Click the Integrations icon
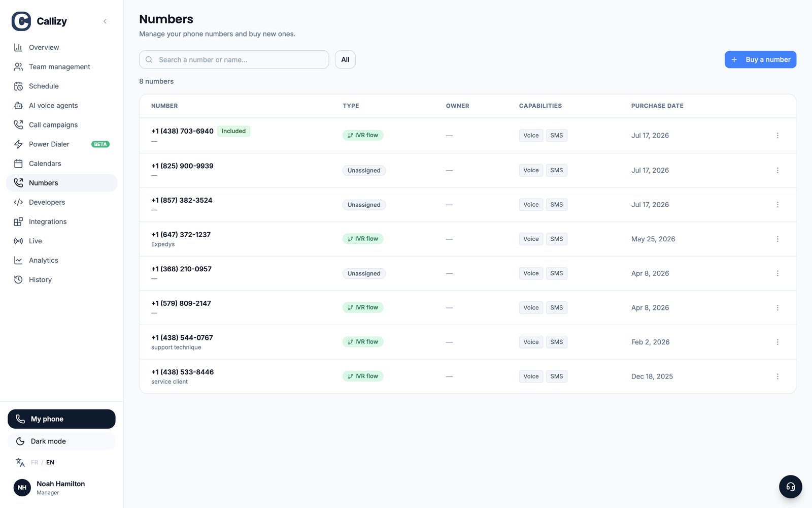Viewport: 812px width, 508px height. point(18,221)
